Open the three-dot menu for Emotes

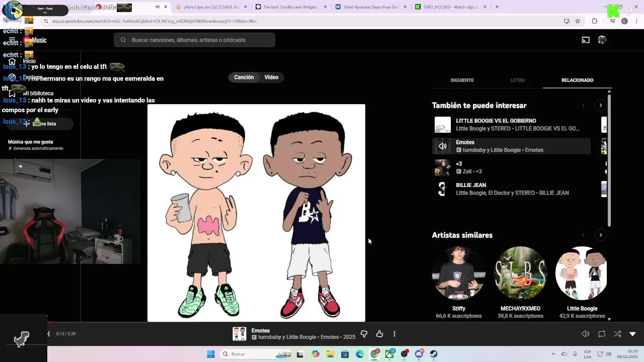coord(394,334)
